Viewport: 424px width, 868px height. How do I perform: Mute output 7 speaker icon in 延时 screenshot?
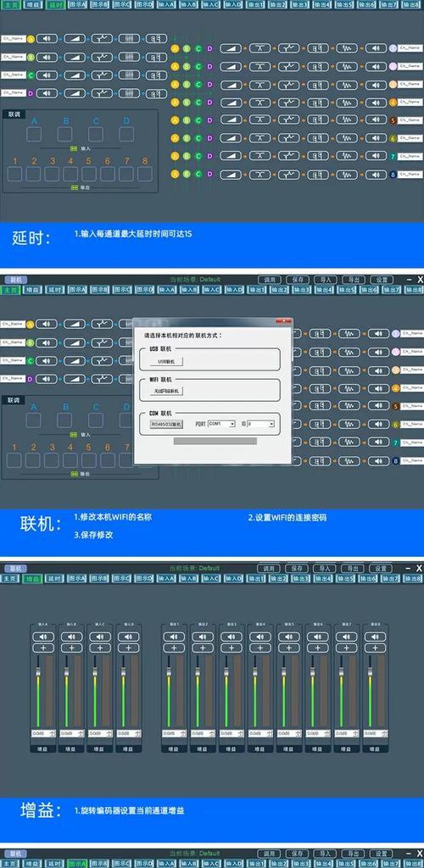pyautogui.click(x=377, y=156)
